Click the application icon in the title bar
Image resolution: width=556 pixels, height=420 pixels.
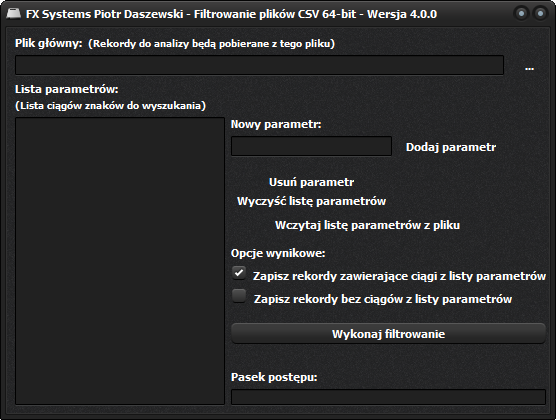click(x=13, y=13)
